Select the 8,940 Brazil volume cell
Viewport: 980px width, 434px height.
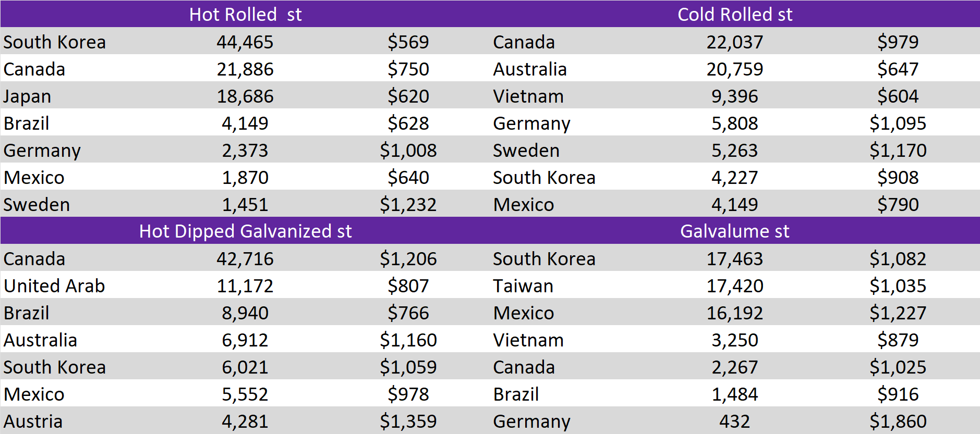point(245,313)
